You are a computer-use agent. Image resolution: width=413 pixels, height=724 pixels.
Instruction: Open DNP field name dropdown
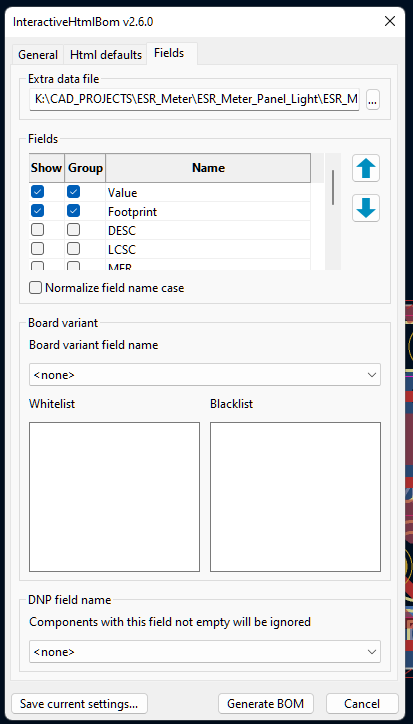205,652
